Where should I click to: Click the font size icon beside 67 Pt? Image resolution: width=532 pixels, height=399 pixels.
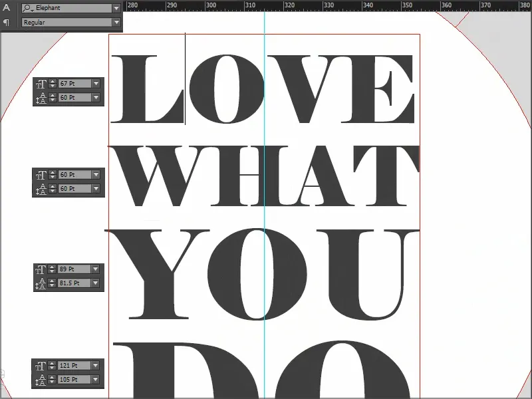click(x=41, y=84)
